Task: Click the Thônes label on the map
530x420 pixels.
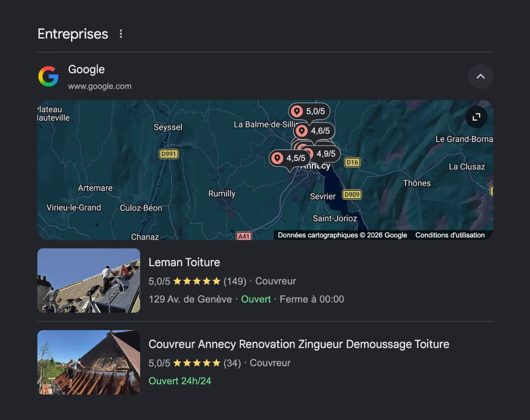Action: click(417, 183)
